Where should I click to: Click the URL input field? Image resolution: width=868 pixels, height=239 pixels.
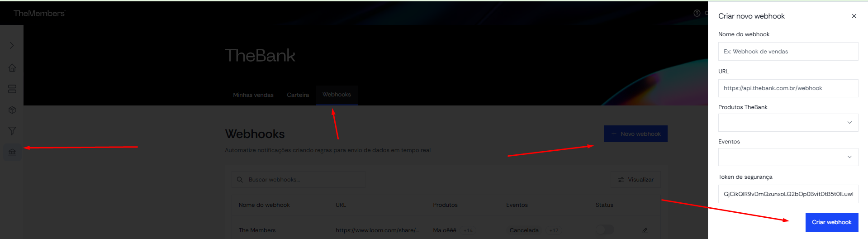click(x=788, y=88)
